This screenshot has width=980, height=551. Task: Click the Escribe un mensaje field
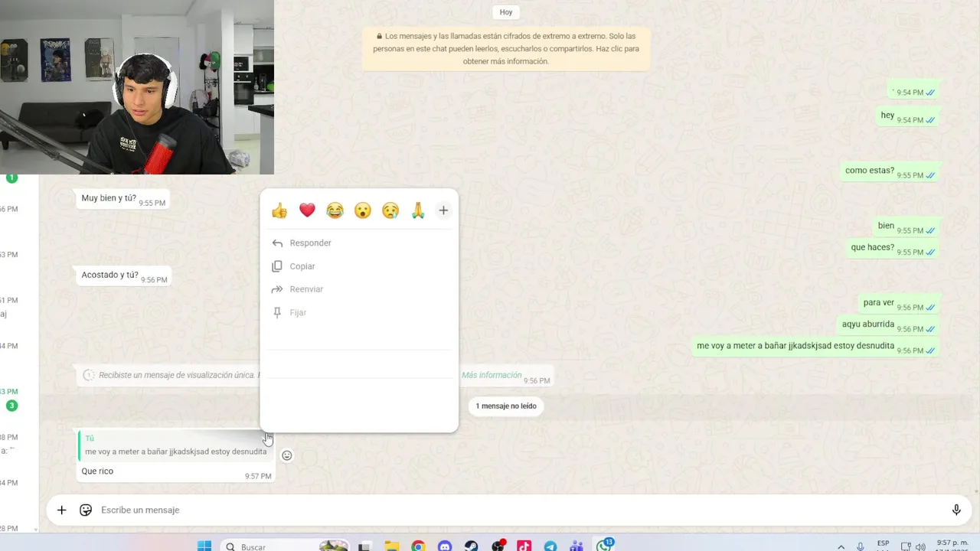521,510
